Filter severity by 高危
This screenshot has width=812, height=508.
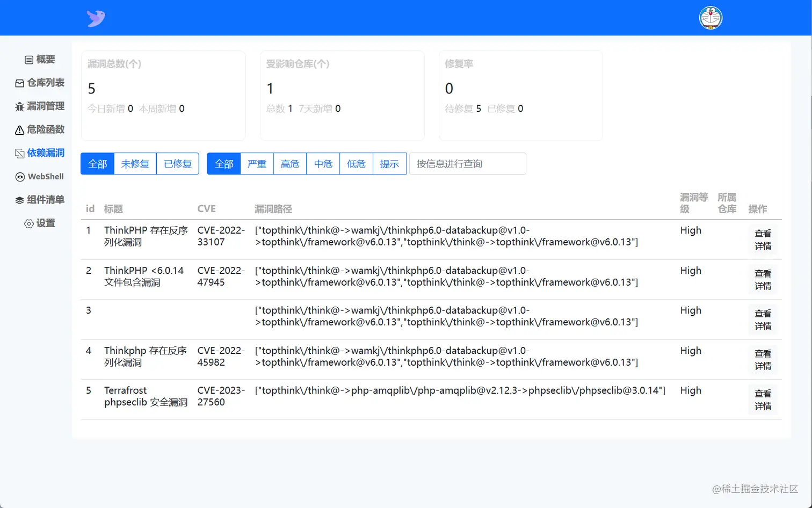pyautogui.click(x=290, y=164)
